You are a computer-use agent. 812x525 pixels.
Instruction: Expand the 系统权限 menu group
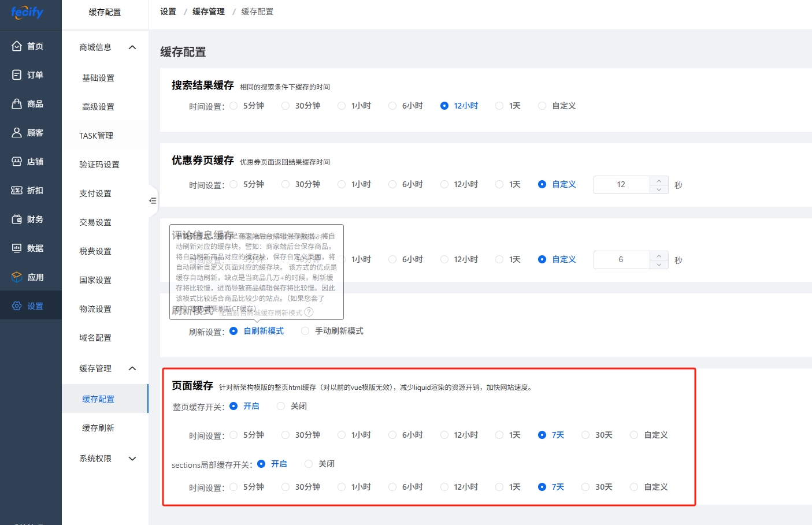point(132,459)
